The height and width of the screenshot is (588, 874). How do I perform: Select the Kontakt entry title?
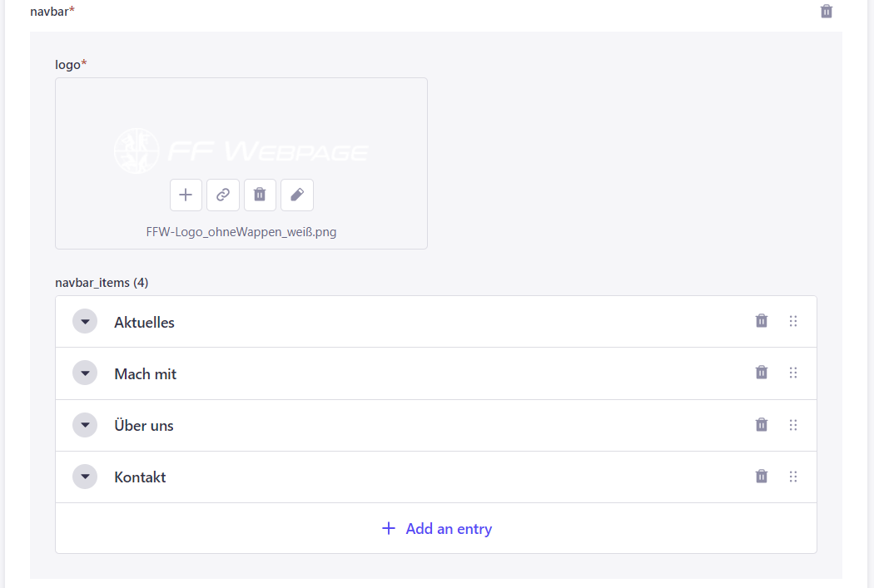[140, 477]
